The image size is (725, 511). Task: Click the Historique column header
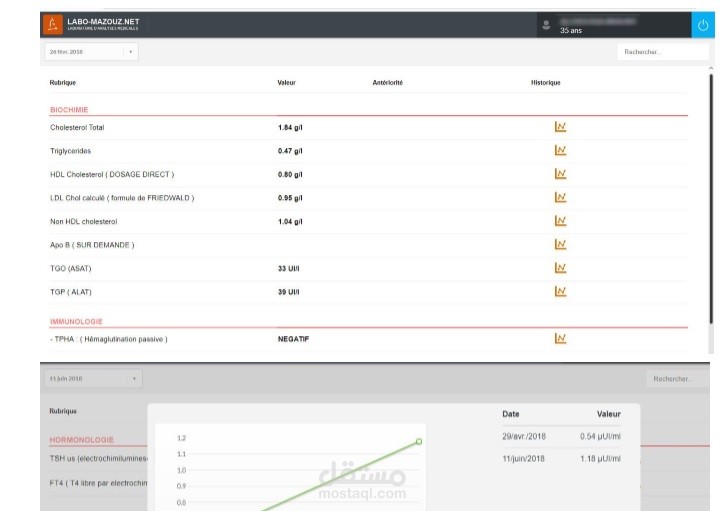tap(546, 83)
